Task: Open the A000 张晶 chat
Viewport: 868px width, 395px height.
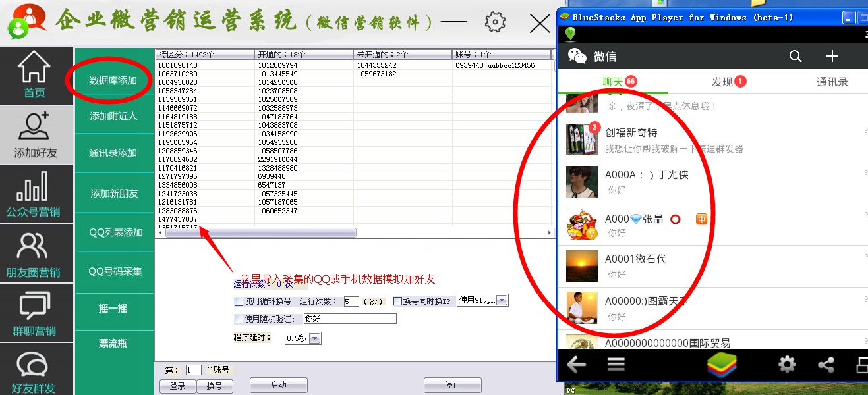Action: click(x=713, y=224)
